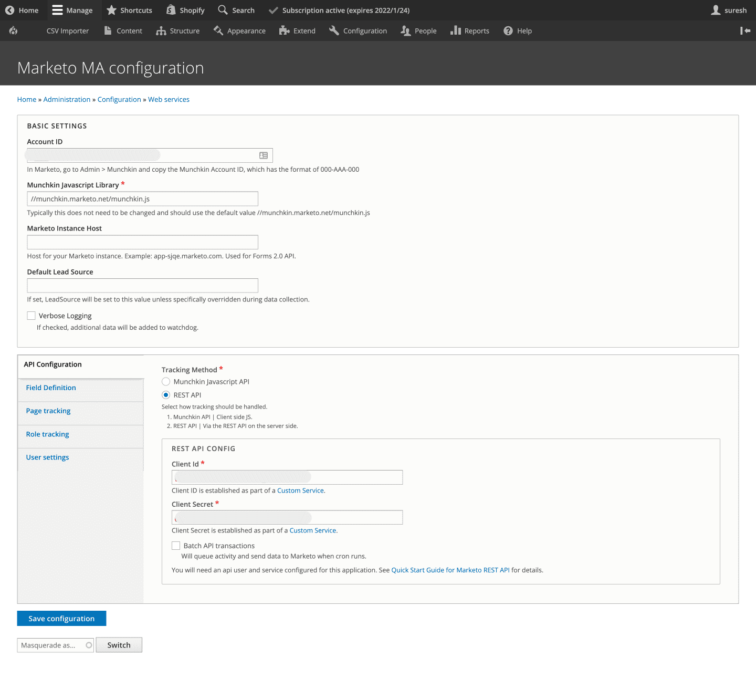This screenshot has width=756, height=700.
Task: Switch to the Field Definition tab
Action: point(51,388)
